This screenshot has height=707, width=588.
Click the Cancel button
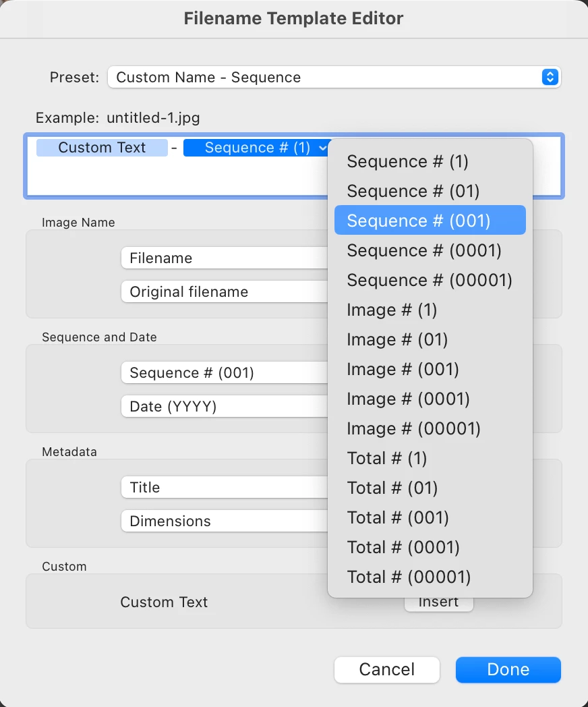[387, 670]
